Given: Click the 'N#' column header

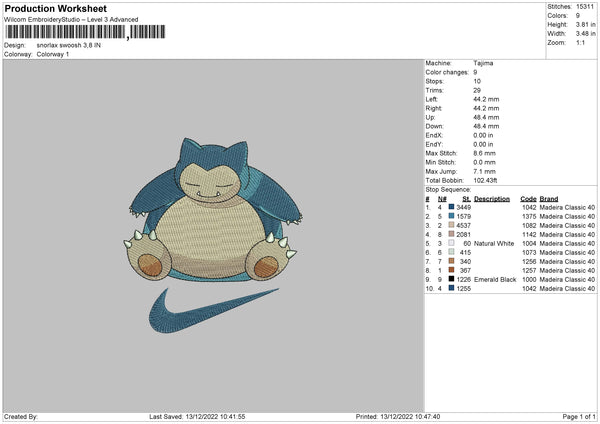Looking at the screenshot, I should (442, 199).
